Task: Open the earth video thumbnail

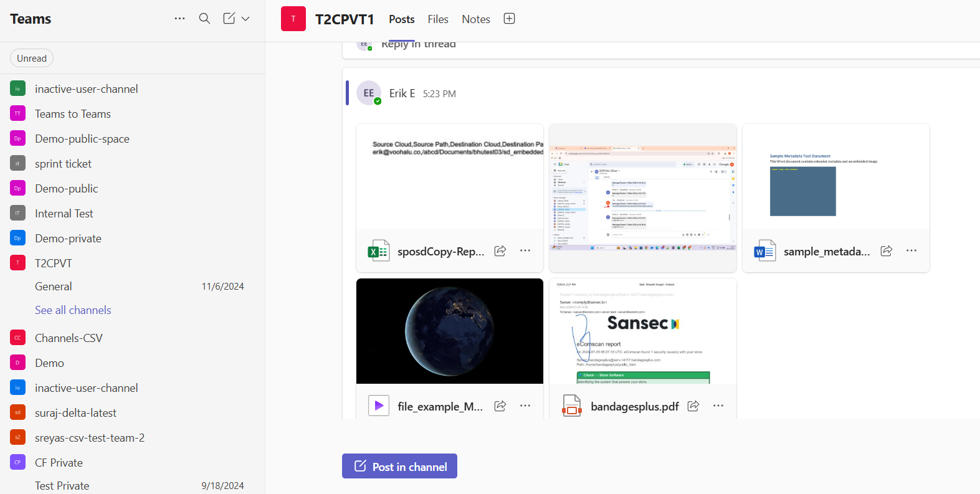Action: tap(450, 331)
